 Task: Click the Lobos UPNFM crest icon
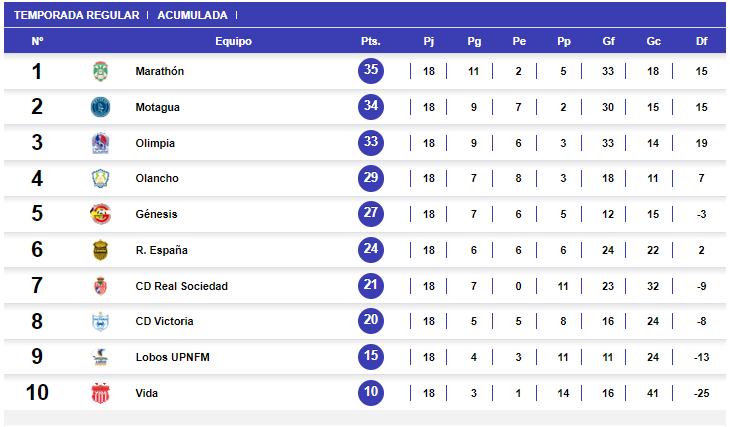tap(99, 357)
